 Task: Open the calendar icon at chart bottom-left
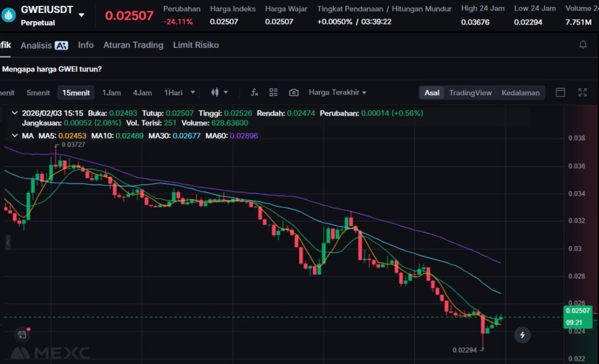click(x=22, y=335)
